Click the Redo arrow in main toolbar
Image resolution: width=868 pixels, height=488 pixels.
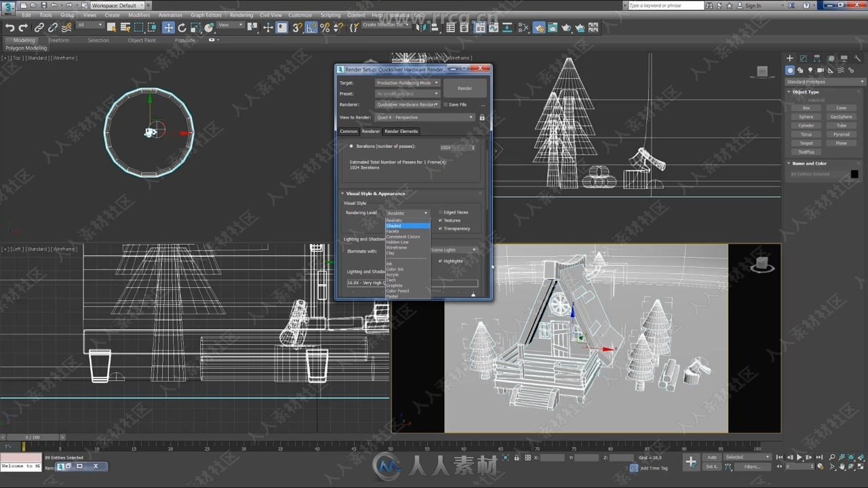(23, 28)
